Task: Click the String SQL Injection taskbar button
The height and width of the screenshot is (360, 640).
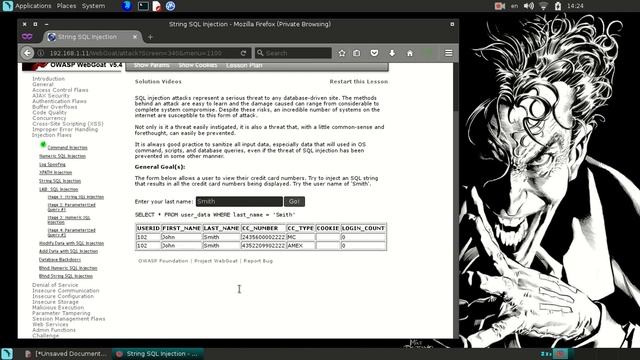Action: point(158,354)
